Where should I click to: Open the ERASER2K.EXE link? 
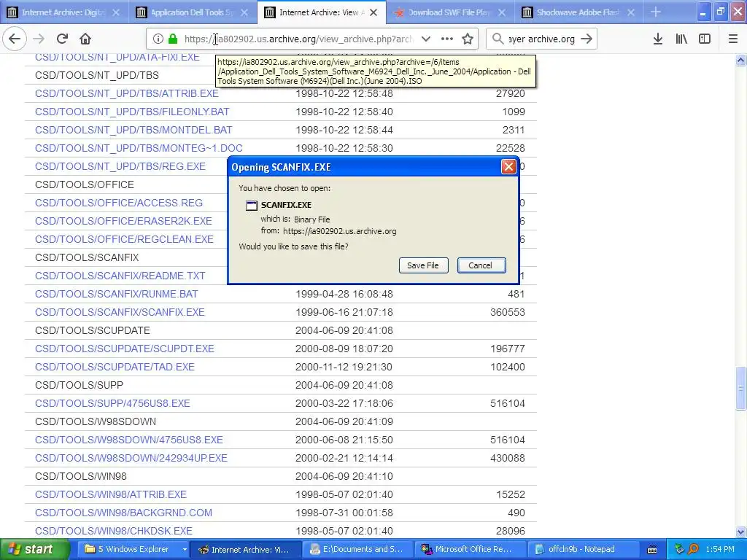tap(123, 221)
